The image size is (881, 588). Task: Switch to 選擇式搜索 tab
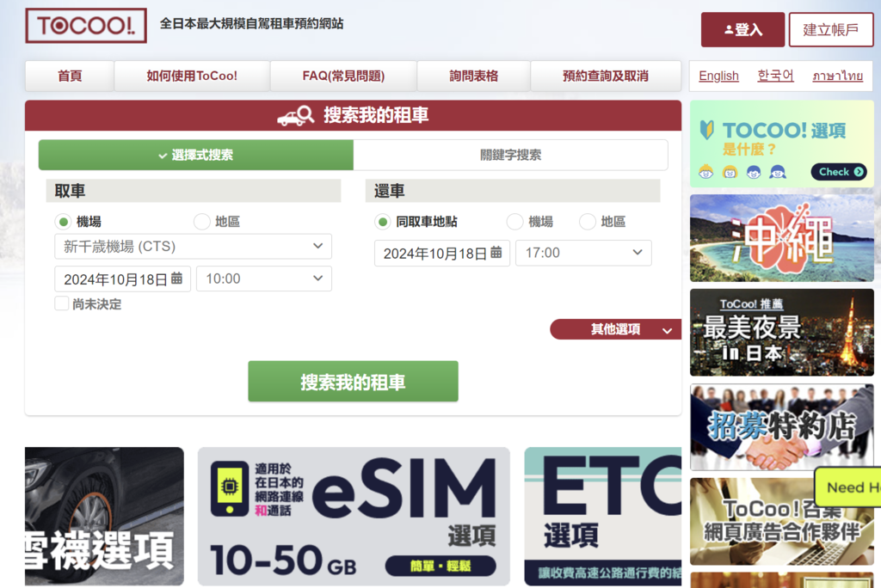point(196,155)
